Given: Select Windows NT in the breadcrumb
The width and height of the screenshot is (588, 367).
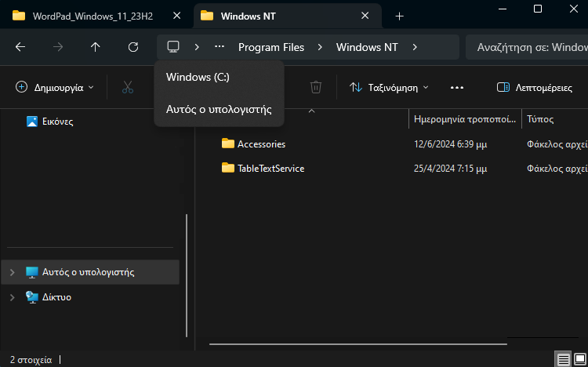Looking at the screenshot, I should pos(367,47).
